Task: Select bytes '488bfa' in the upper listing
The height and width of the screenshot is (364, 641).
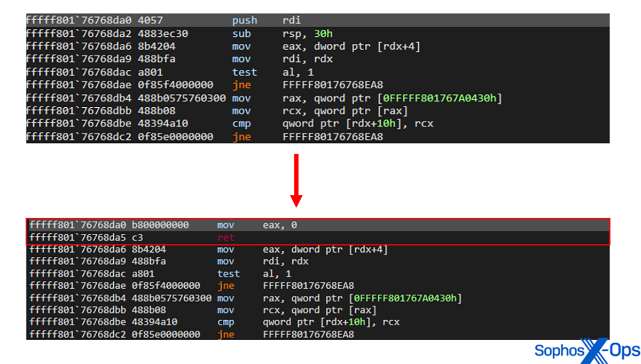Action: [x=157, y=59]
